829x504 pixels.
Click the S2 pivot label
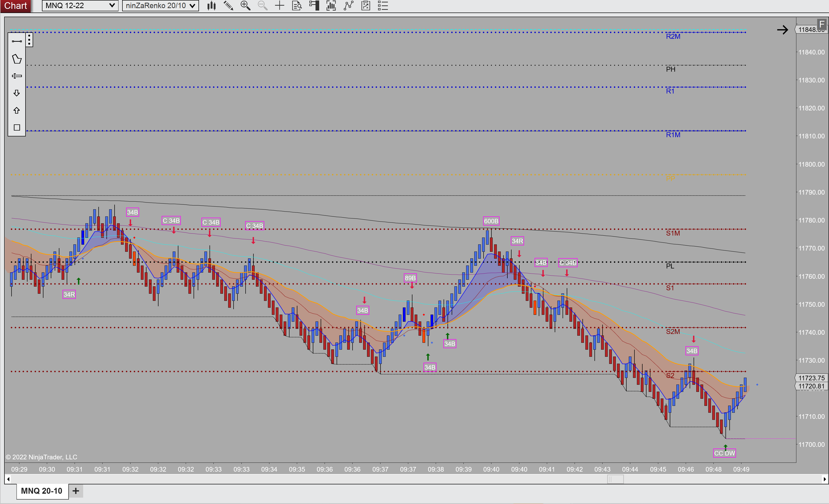click(x=670, y=375)
